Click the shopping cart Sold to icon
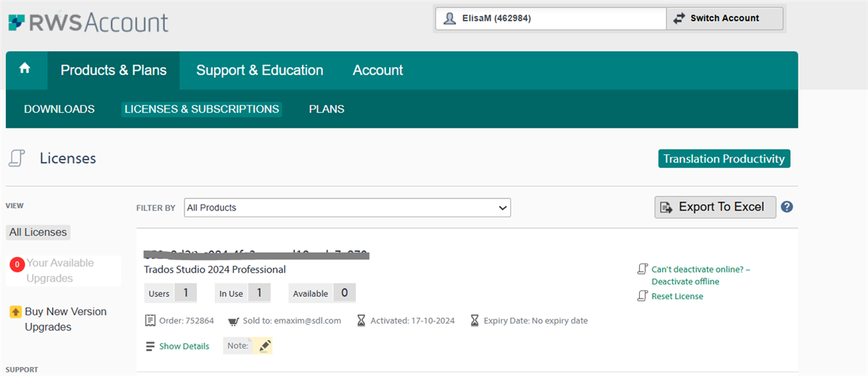The image size is (868, 376). (233, 321)
